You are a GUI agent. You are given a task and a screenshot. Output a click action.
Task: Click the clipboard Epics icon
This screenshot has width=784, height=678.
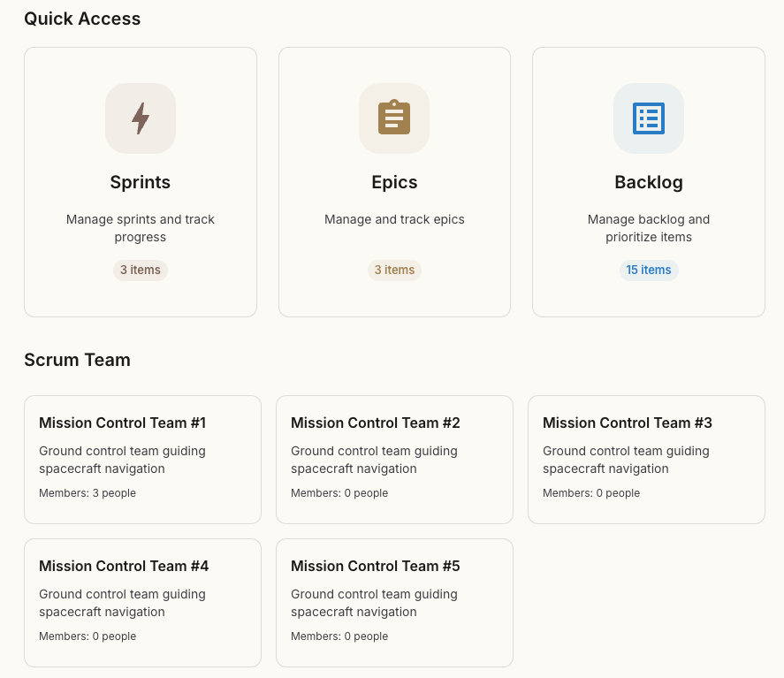click(x=394, y=118)
